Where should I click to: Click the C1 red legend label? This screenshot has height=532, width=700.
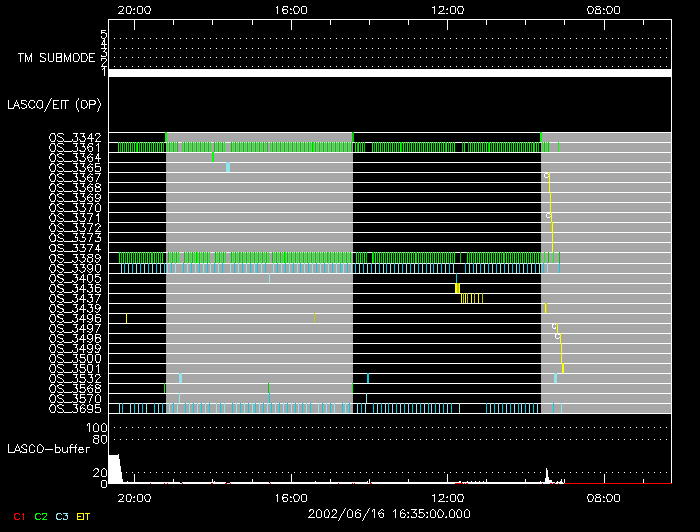17,516
